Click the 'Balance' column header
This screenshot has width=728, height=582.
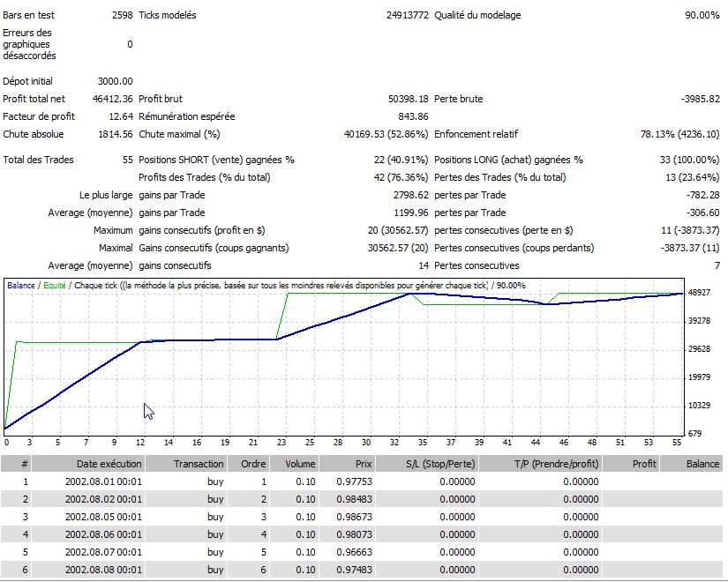[702, 464]
